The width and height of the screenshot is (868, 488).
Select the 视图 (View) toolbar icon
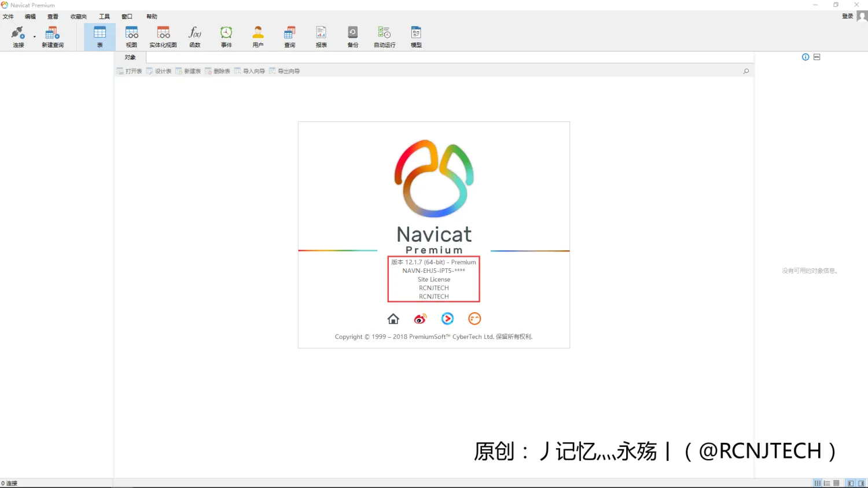click(x=131, y=36)
